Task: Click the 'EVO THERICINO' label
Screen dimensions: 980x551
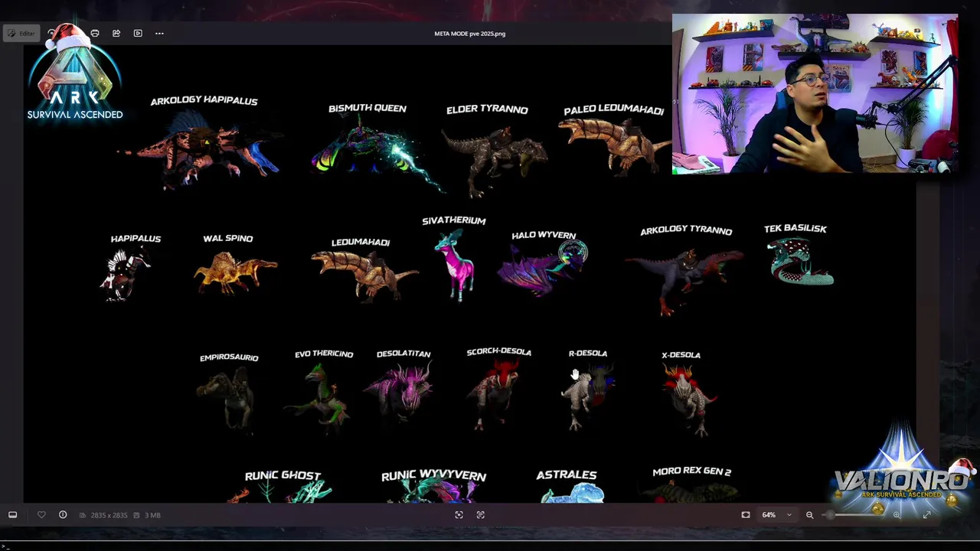Action: (324, 354)
